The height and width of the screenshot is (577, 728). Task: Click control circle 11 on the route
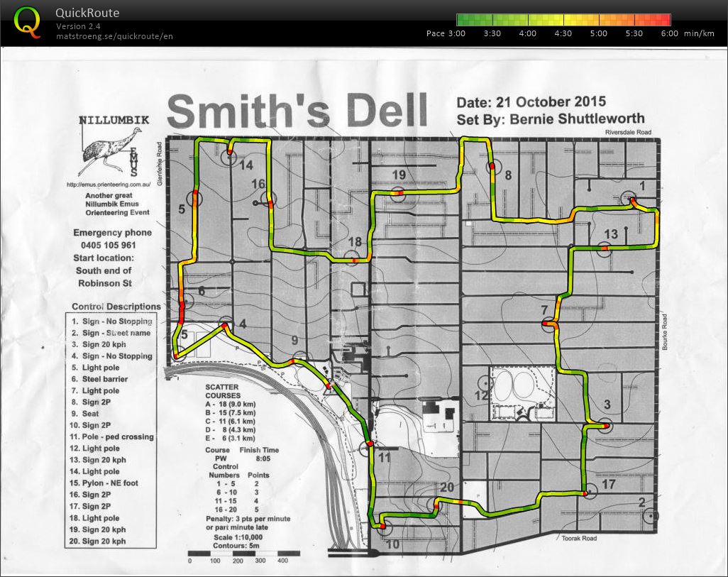(x=368, y=447)
